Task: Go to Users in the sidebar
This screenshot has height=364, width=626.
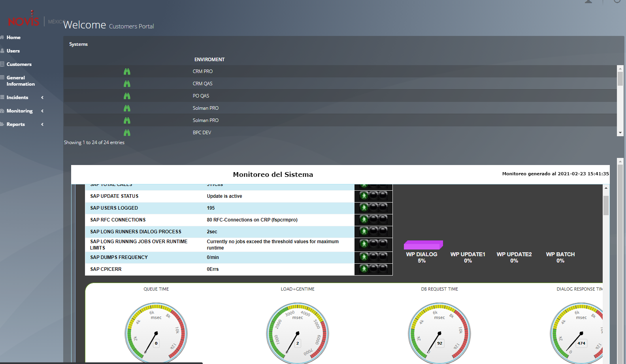Action: pyautogui.click(x=13, y=51)
